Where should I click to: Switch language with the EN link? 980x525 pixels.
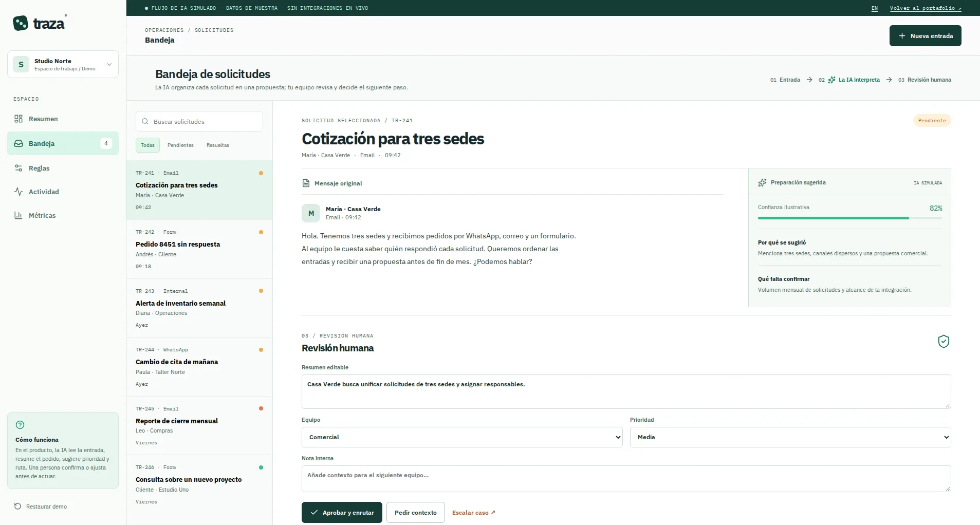pos(875,8)
